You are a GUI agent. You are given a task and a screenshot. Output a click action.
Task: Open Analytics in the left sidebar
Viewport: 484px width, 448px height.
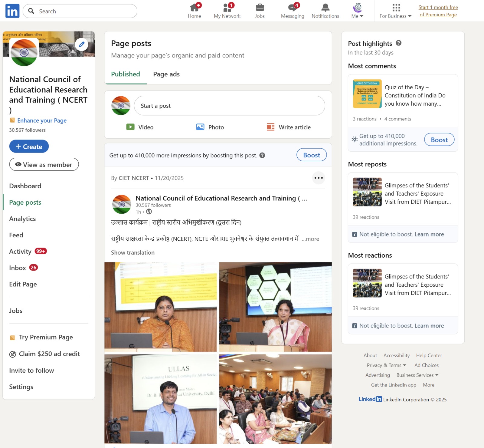tap(22, 219)
